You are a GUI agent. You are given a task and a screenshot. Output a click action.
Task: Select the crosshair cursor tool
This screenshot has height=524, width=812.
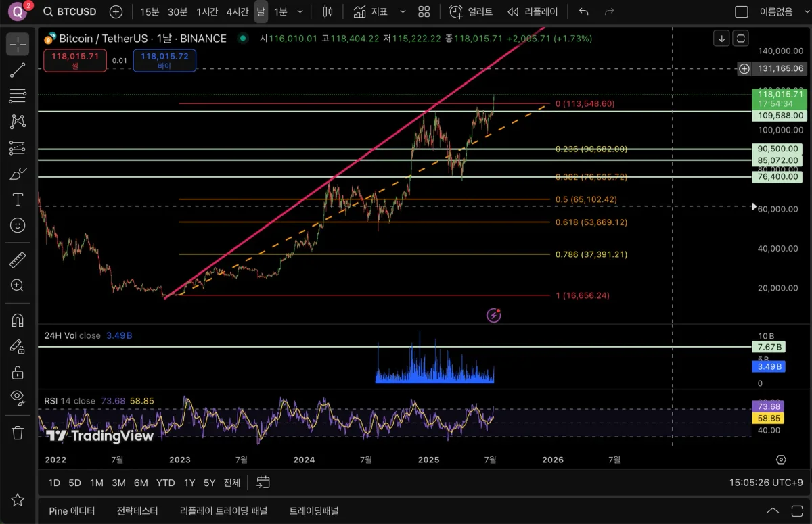click(x=18, y=45)
